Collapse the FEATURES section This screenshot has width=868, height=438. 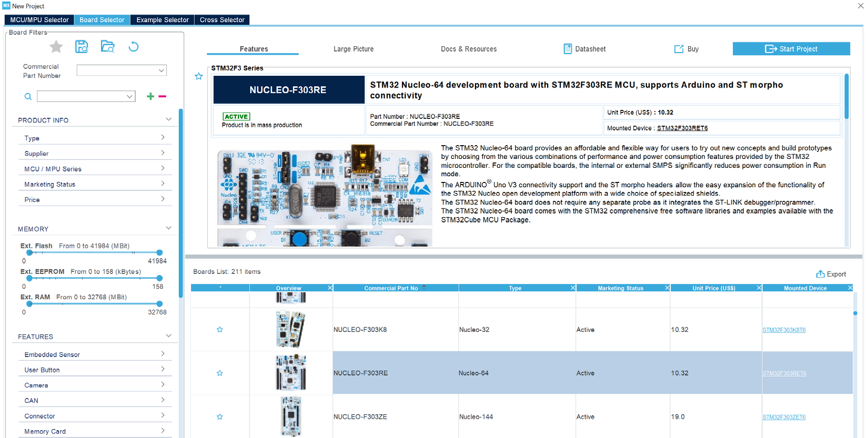tap(168, 336)
